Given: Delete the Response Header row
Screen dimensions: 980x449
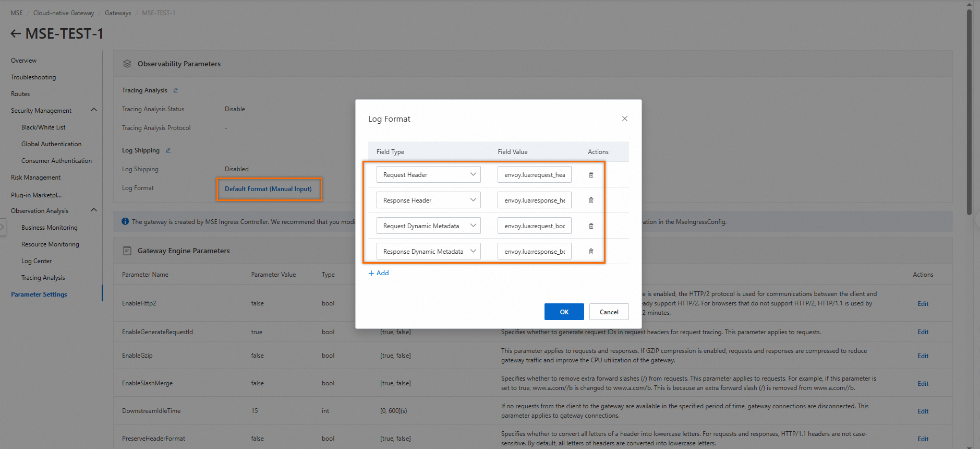Looking at the screenshot, I should click(x=591, y=200).
